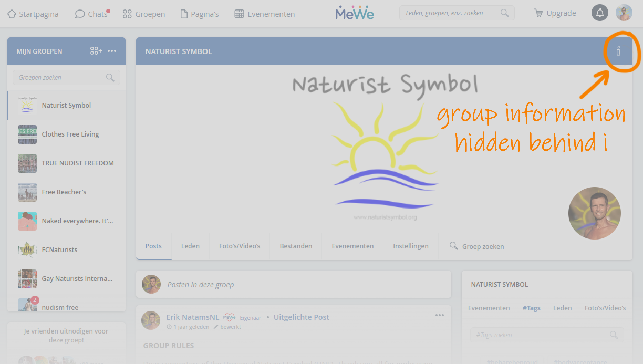The height and width of the screenshot is (364, 643).
Task: Open Upgrade shopping cart
Action: click(x=555, y=14)
